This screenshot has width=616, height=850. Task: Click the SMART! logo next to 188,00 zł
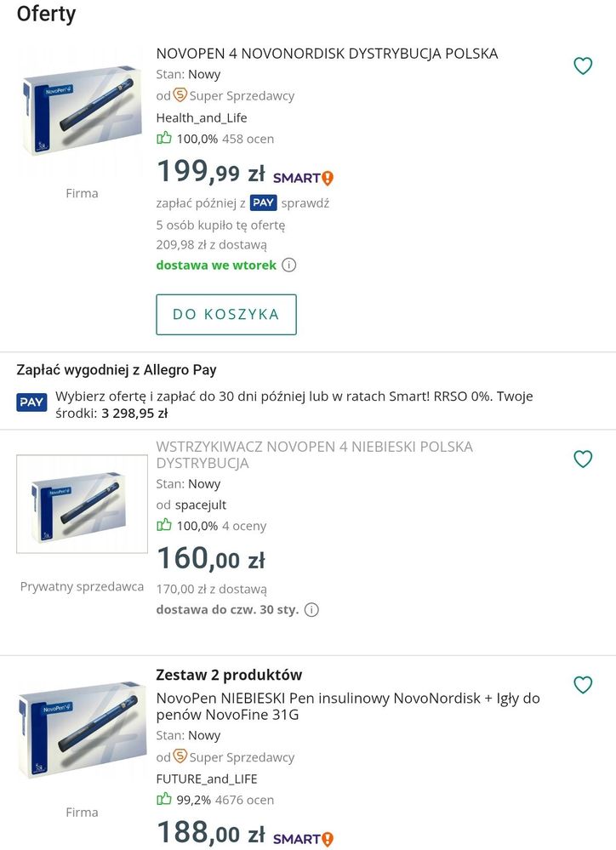click(303, 839)
